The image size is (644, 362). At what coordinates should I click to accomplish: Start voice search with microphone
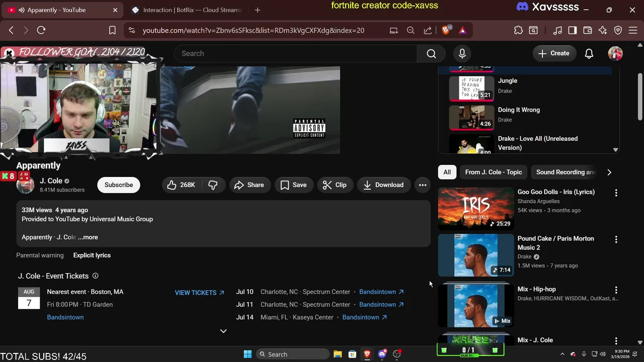[462, 53]
